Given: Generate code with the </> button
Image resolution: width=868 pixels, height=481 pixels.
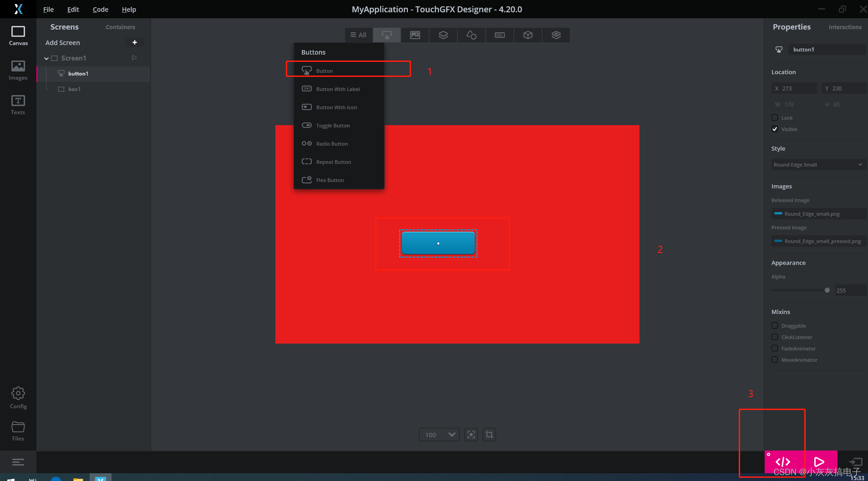Looking at the screenshot, I should point(783,462).
